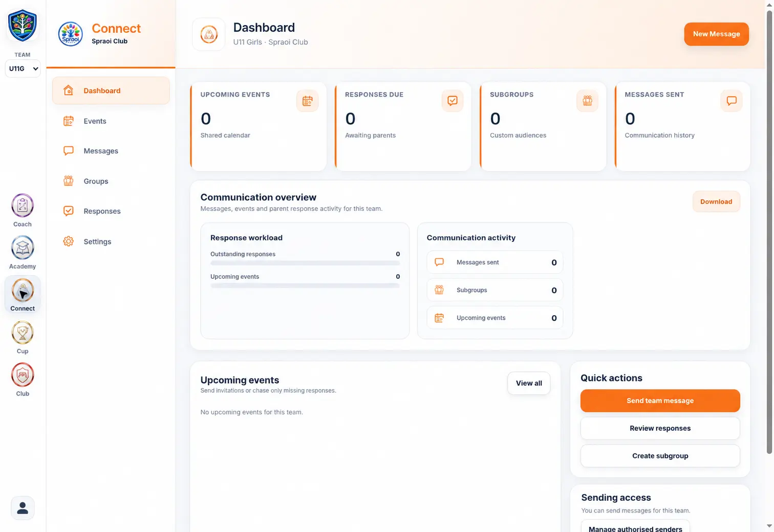Open the Club app icon
774x532 pixels.
[23, 375]
